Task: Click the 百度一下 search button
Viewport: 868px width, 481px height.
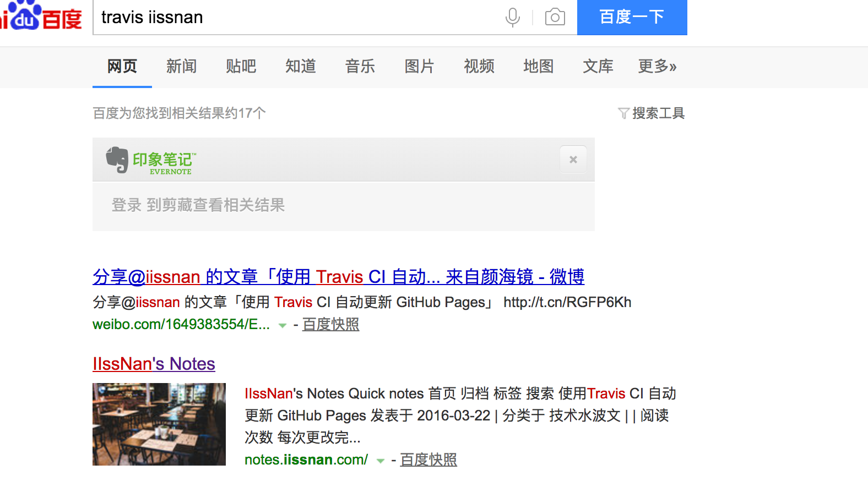Action: [x=632, y=17]
